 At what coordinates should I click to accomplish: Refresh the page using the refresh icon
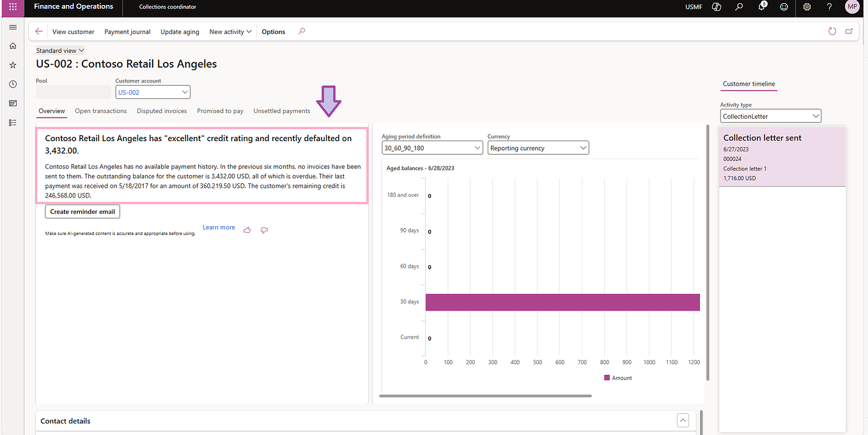[832, 31]
